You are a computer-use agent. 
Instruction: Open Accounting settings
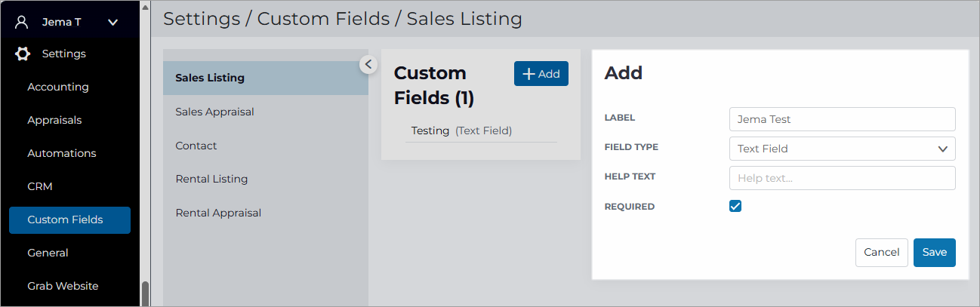click(58, 87)
